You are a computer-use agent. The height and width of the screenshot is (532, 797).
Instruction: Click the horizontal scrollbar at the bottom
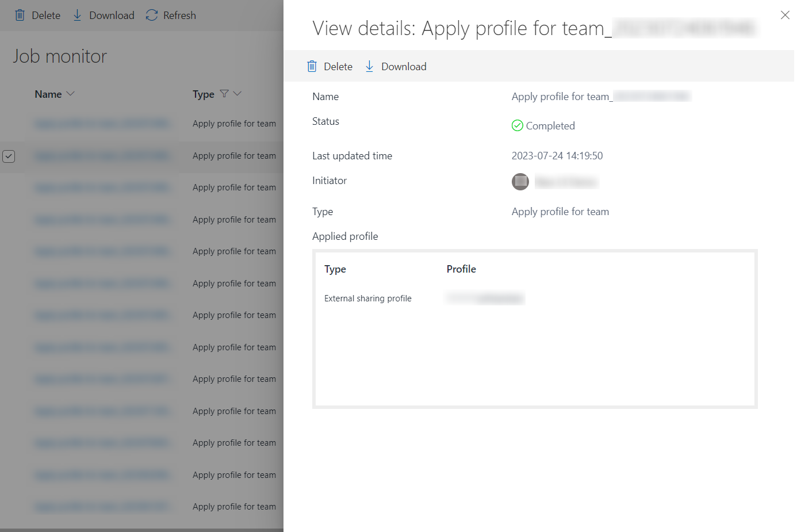click(x=141, y=528)
